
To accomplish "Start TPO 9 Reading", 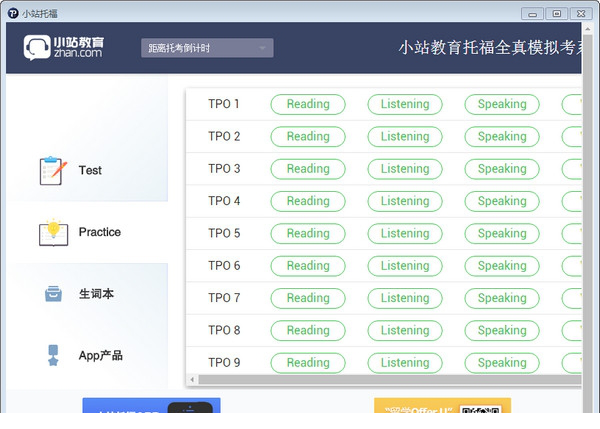I will coord(308,363).
